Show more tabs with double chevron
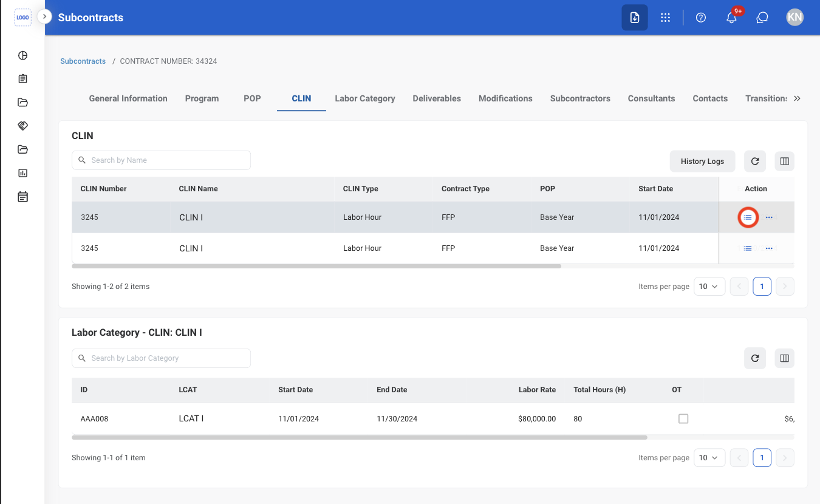 pos(797,98)
